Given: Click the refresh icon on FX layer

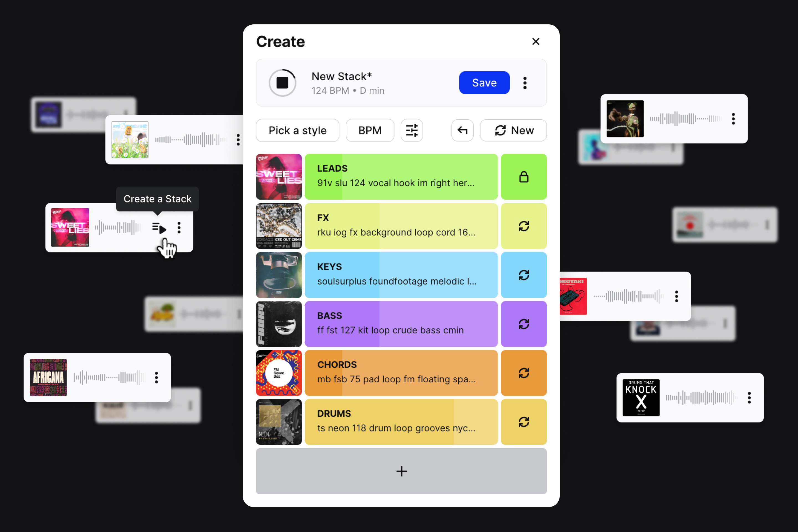Looking at the screenshot, I should pos(523,226).
